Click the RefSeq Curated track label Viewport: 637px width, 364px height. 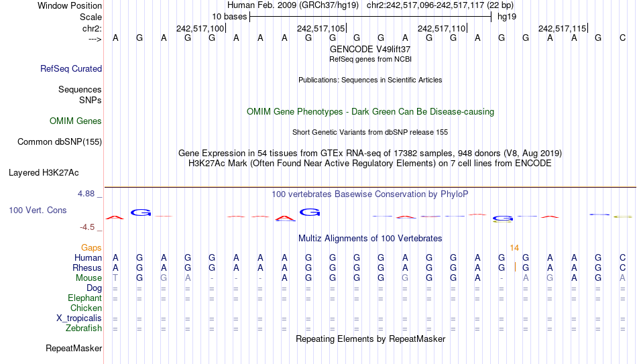[70, 68]
